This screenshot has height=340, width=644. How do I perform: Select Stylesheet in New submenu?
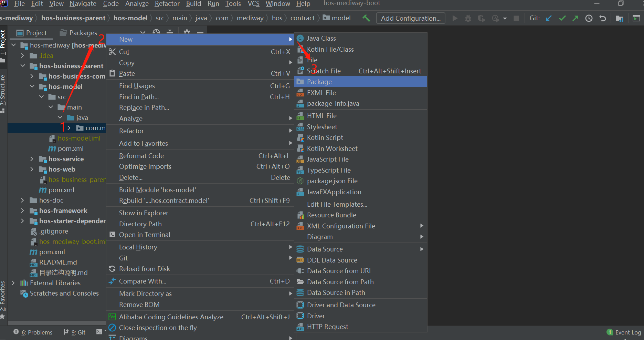(361, 127)
